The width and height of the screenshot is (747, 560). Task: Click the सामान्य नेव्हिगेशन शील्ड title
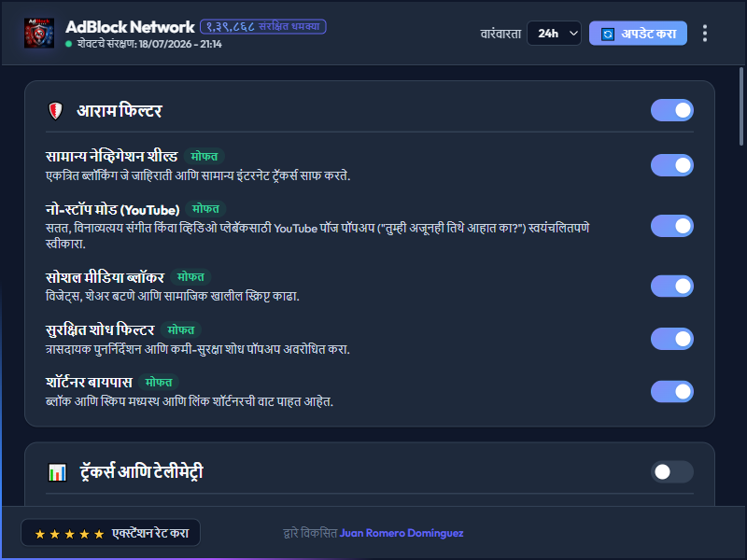pyautogui.click(x=111, y=156)
